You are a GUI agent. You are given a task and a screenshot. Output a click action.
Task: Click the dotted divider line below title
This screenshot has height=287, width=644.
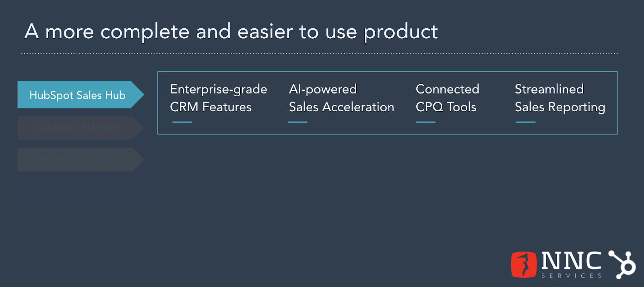[x=320, y=53]
